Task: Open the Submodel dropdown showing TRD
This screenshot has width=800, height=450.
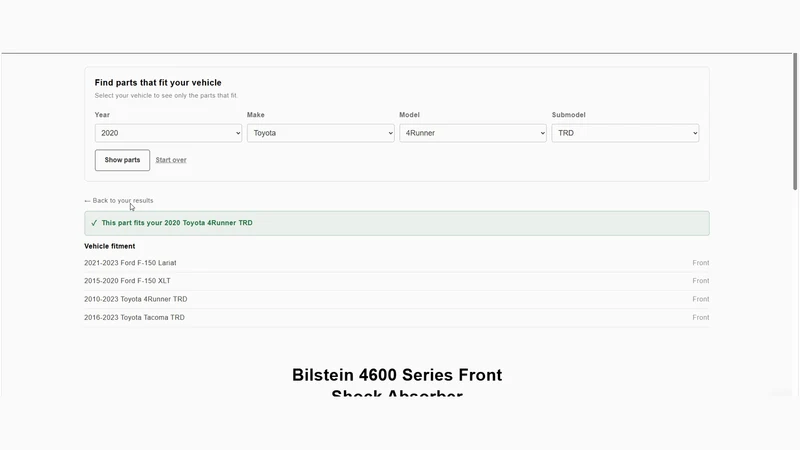Action: pos(625,133)
